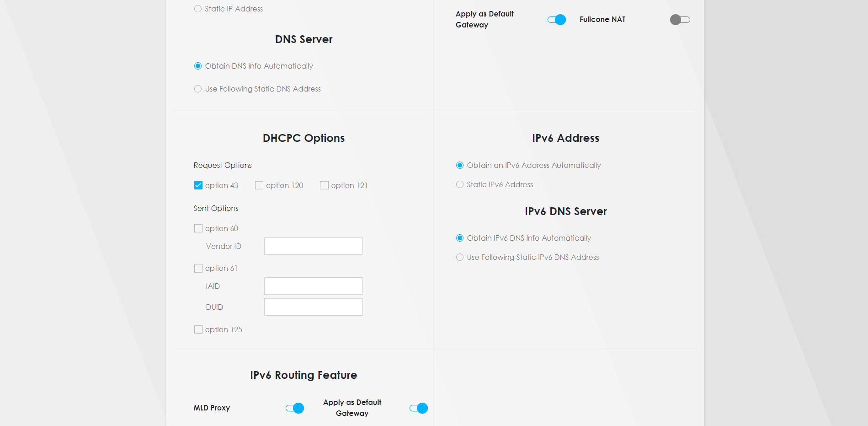Check request option 121 checkbox
This screenshot has height=426, width=868.
(x=324, y=185)
